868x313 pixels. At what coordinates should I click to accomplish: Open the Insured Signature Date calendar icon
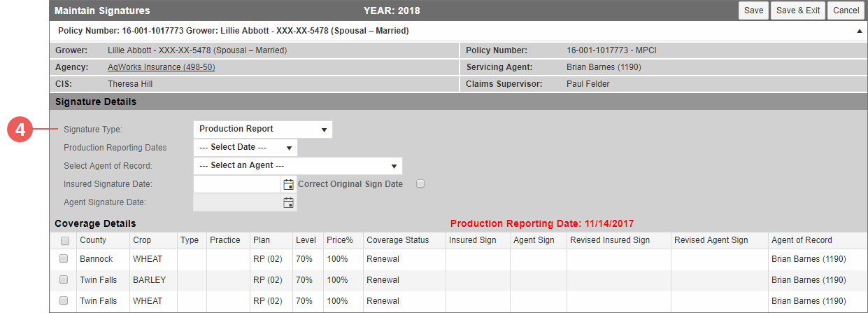pos(288,184)
